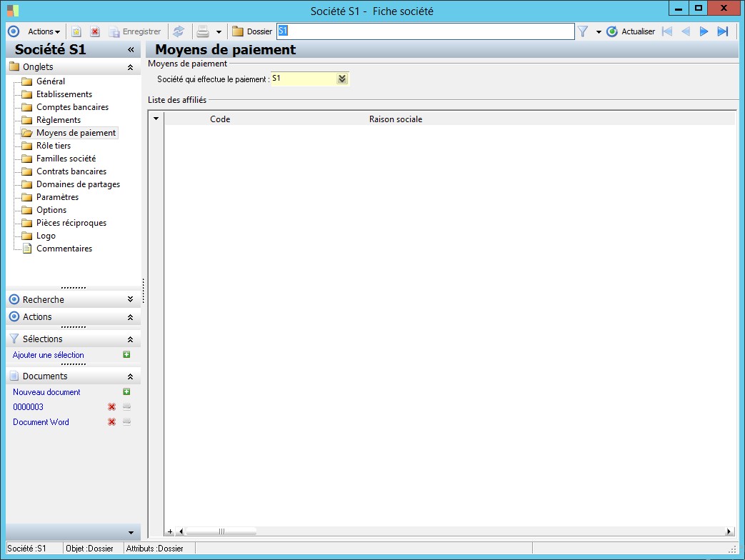Click the Sélections funnel icon
This screenshot has height=560, width=745.
14,339
